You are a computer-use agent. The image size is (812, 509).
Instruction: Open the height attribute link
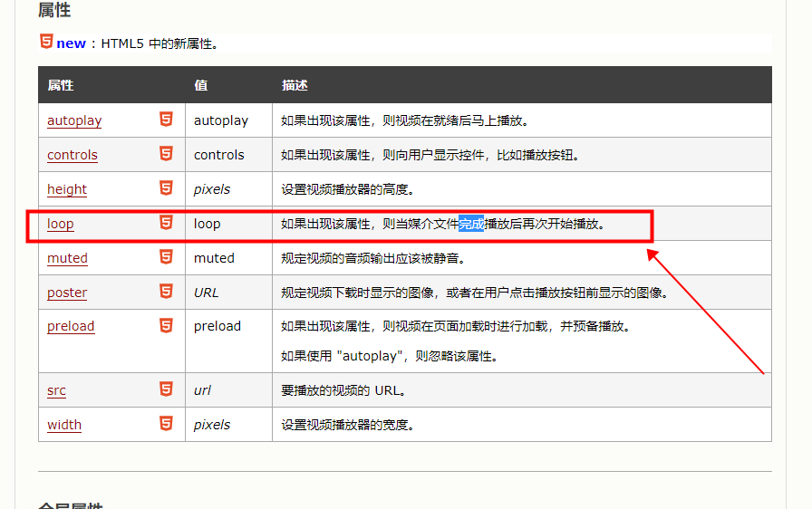(x=67, y=189)
